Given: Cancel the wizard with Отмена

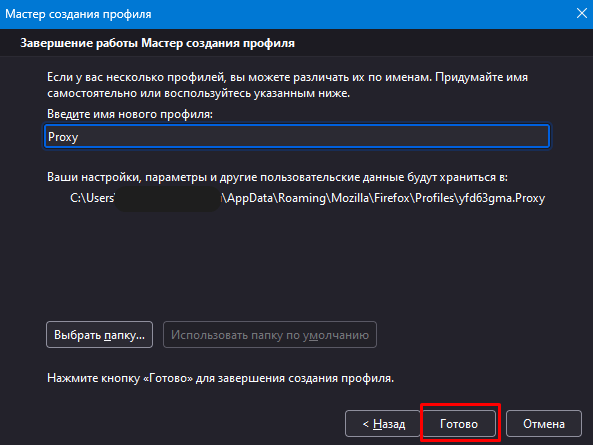Looking at the screenshot, I should point(543,423).
